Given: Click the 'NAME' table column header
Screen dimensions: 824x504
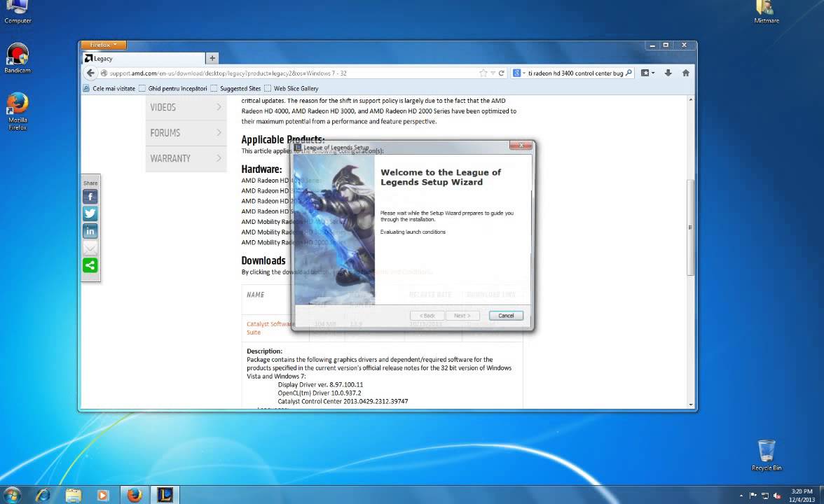Looking at the screenshot, I should pyautogui.click(x=255, y=295).
